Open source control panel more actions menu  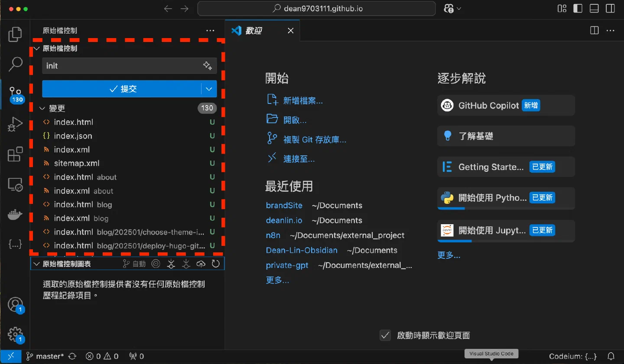[x=210, y=30]
